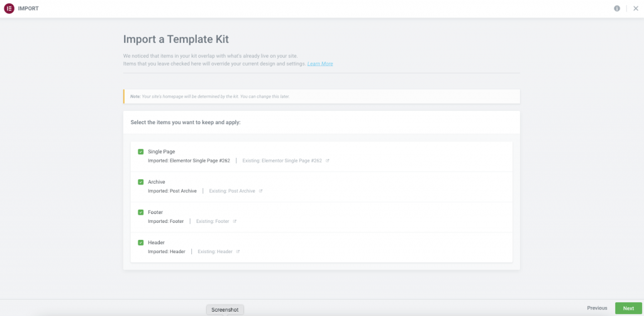Uncheck the Footer checkbox
Viewport: 644px width, 316px height.
[x=141, y=212]
